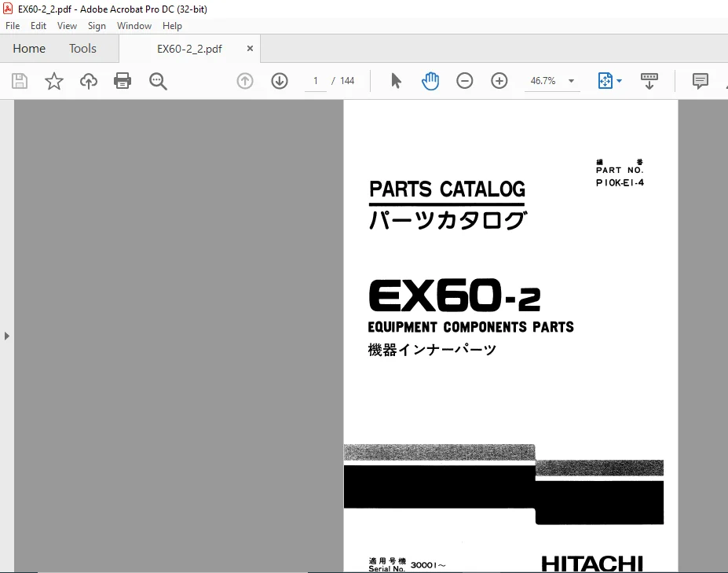The width and height of the screenshot is (728, 573).
Task: Enable the scrolling mode icon
Action: pyautogui.click(x=649, y=81)
